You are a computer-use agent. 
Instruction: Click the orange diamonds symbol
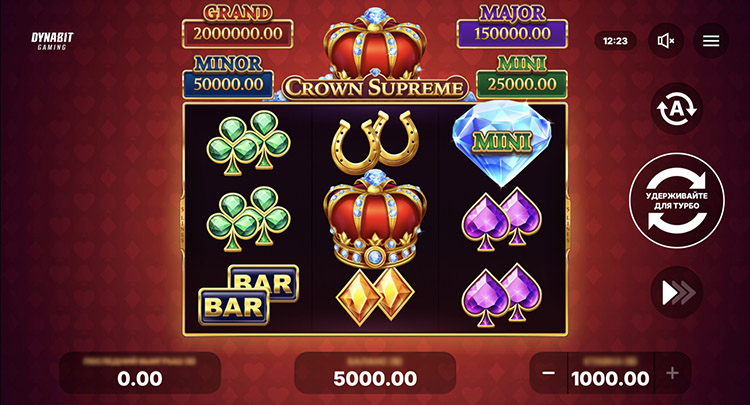click(x=375, y=296)
